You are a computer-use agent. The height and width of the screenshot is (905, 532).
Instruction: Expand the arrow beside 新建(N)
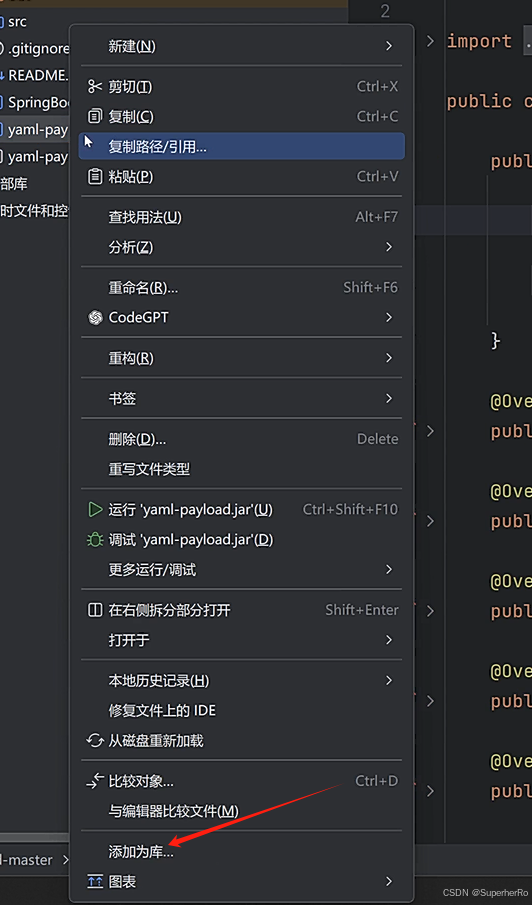pos(389,46)
